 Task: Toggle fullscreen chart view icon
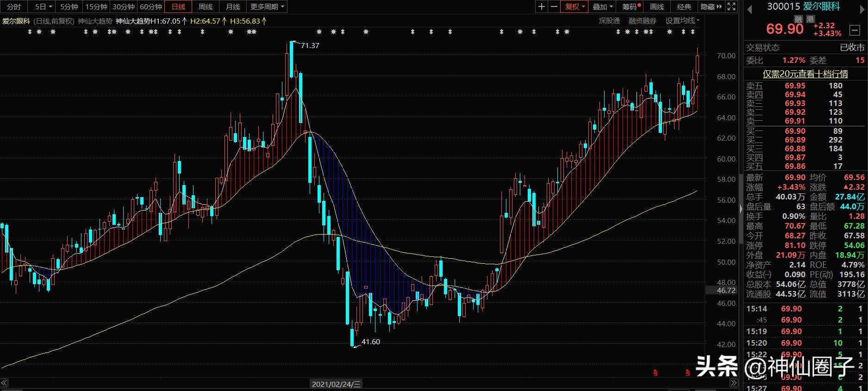point(731,6)
